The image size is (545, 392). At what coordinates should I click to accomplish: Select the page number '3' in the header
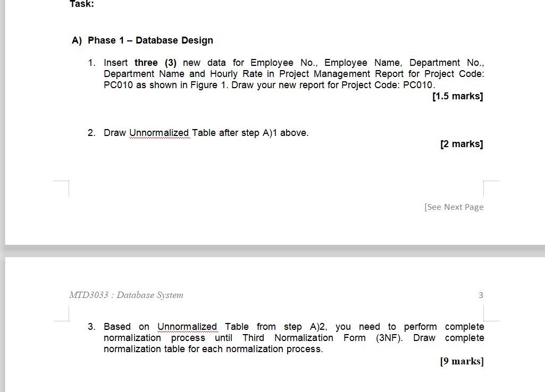tap(481, 295)
